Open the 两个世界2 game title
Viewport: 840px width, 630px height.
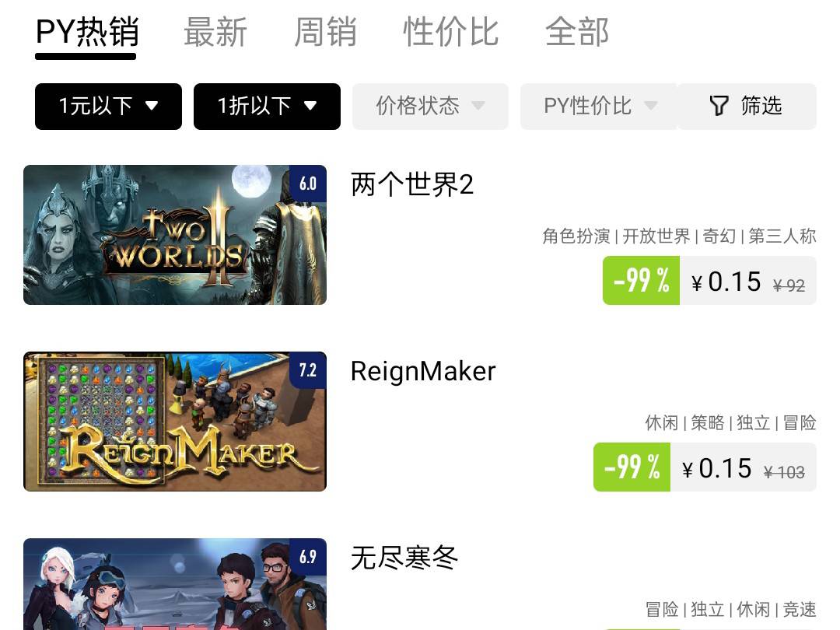tap(412, 185)
